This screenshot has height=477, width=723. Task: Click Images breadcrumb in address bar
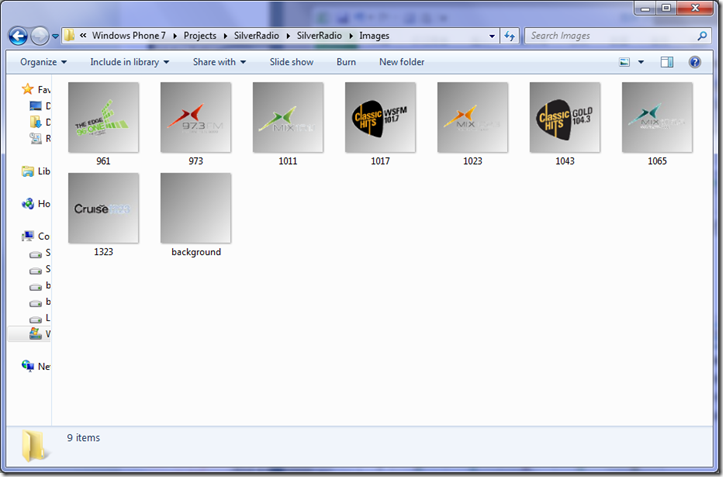click(x=374, y=36)
